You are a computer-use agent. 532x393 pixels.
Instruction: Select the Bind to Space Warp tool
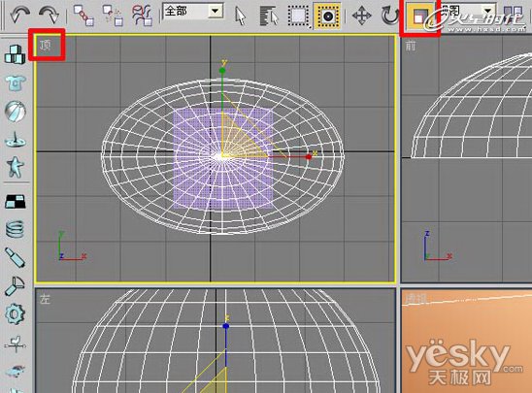click(x=143, y=16)
